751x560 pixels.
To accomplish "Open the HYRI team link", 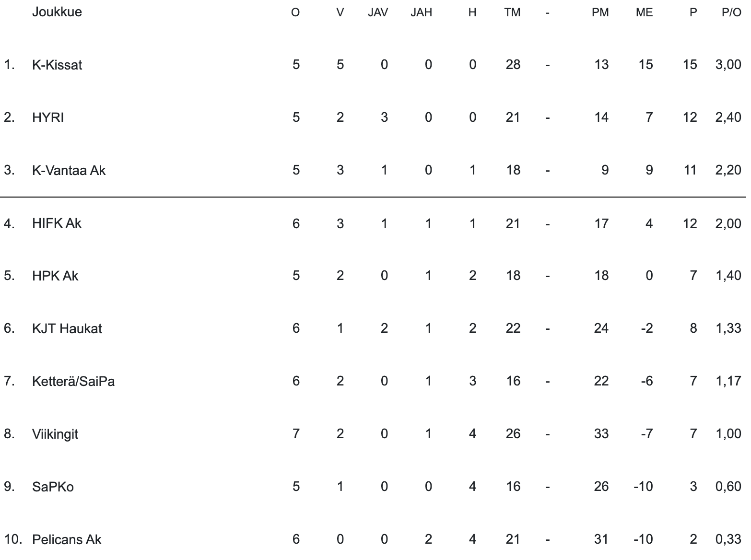I will (x=48, y=117).
